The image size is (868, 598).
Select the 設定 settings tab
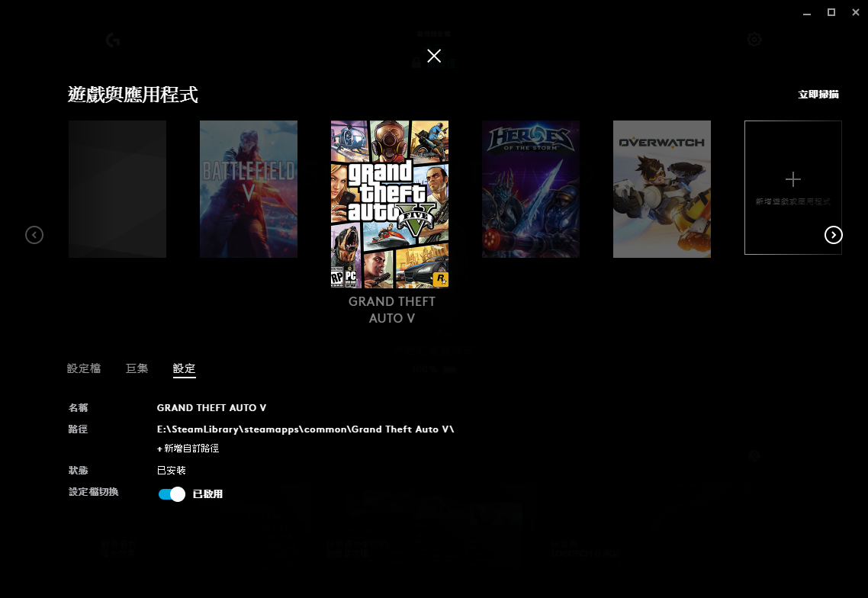point(185,368)
